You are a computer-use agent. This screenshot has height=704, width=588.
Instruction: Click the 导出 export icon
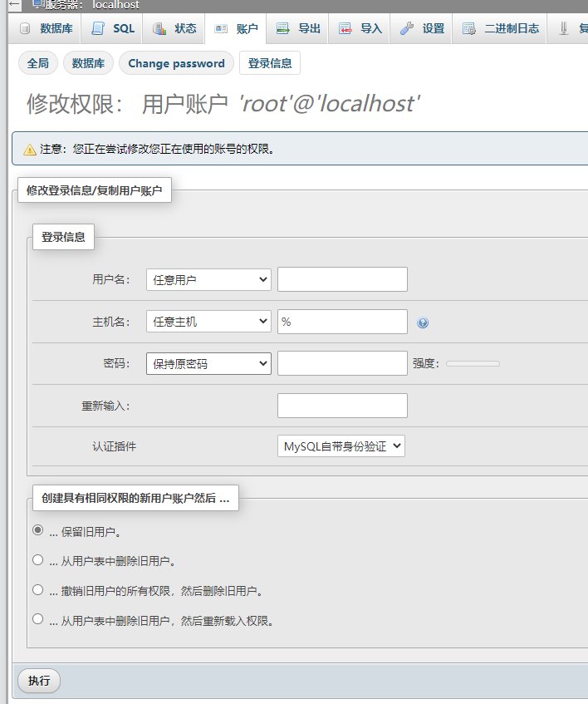pos(283,29)
